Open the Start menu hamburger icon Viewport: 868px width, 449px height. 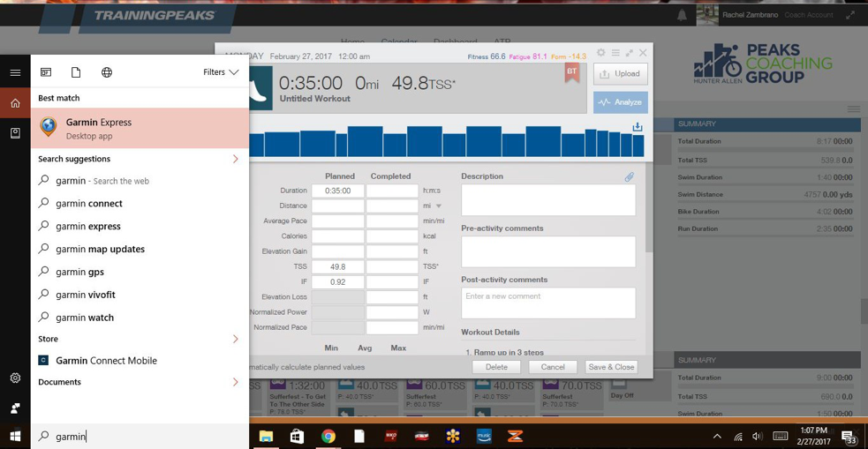coord(15,72)
